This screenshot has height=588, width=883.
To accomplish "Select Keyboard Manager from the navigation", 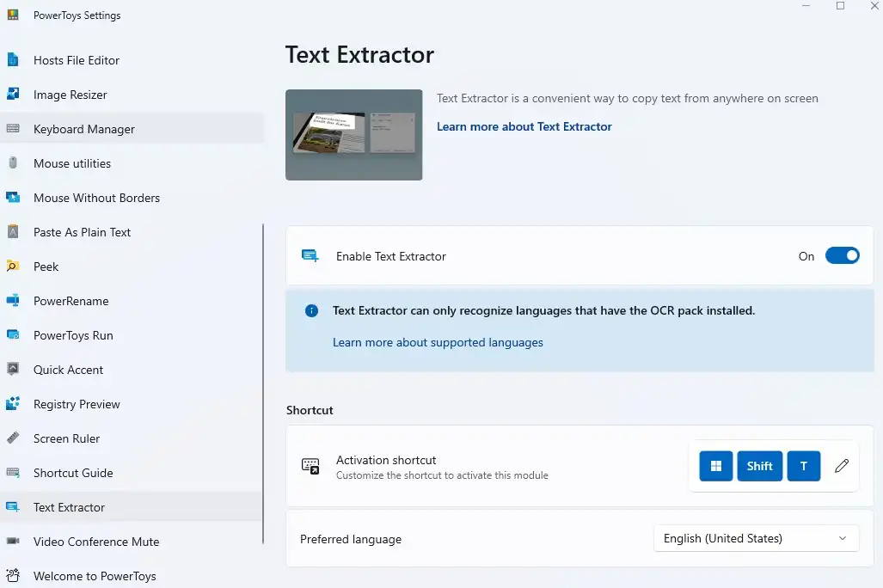I will pyautogui.click(x=132, y=129).
